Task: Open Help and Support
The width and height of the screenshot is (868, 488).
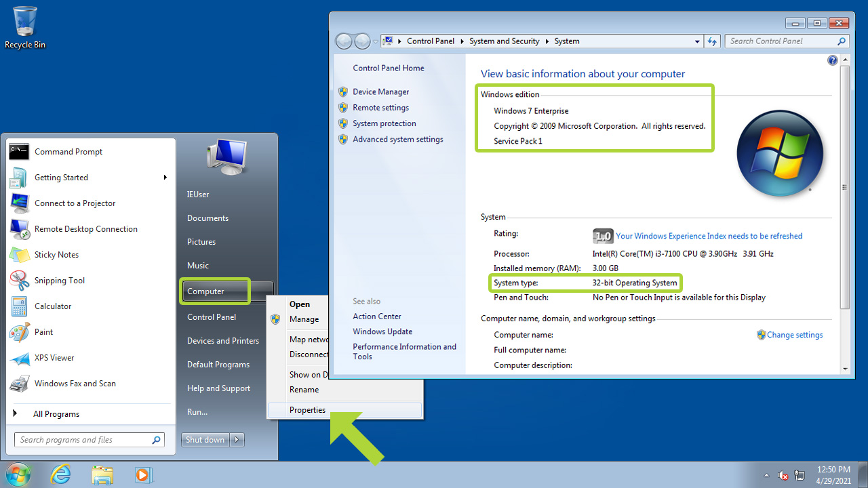Action: 218,388
